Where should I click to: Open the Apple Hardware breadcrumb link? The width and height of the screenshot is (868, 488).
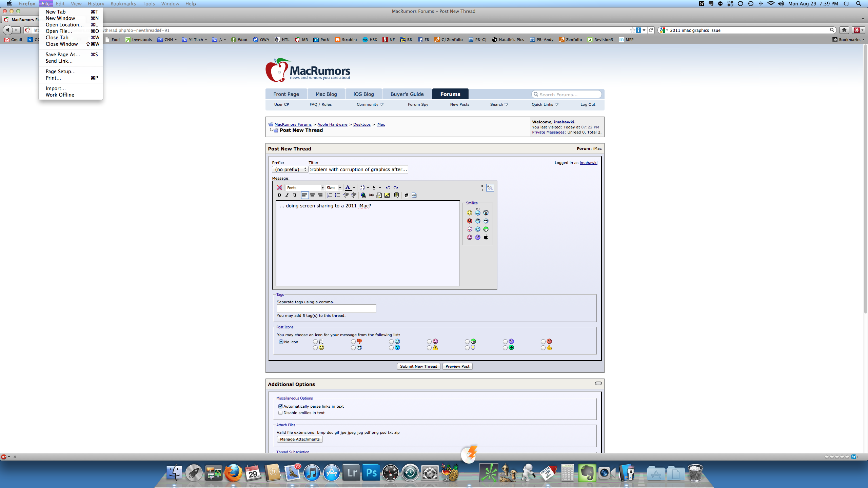332,124
